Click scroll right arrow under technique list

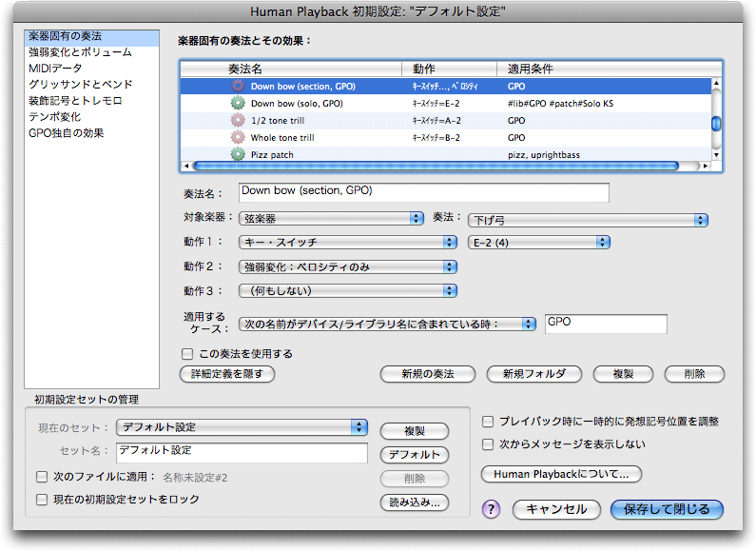[x=706, y=166]
